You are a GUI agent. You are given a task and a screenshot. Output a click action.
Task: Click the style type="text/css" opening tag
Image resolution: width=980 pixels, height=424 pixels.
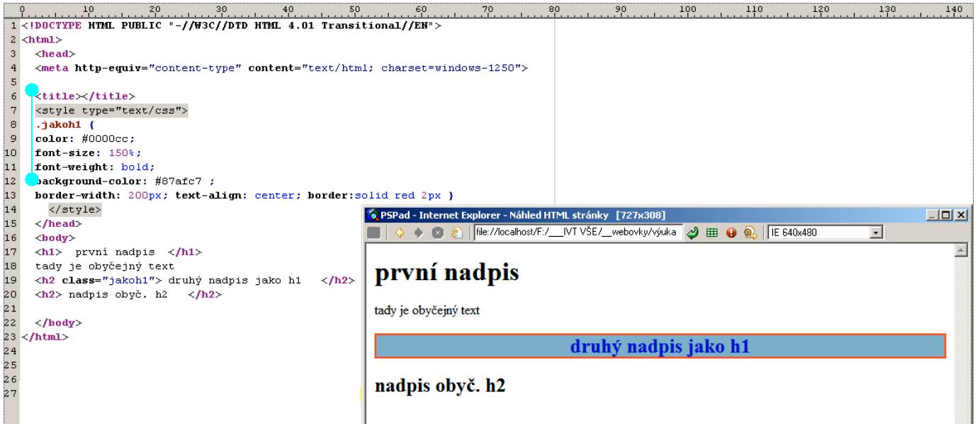click(x=112, y=111)
